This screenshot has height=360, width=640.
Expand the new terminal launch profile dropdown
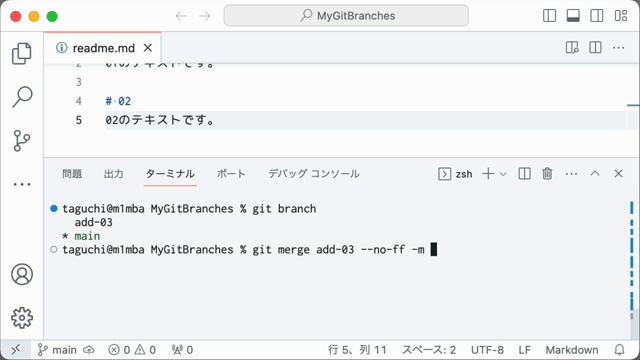click(x=503, y=174)
